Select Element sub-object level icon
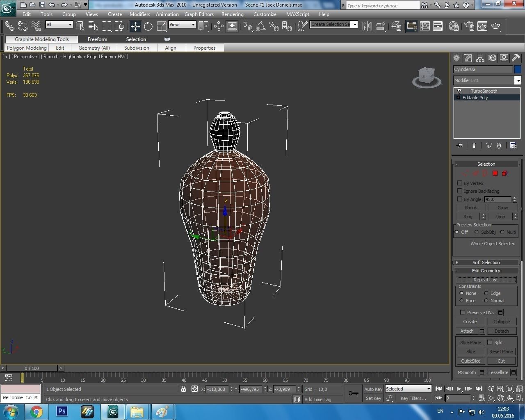The width and height of the screenshot is (525, 420). coord(505,173)
